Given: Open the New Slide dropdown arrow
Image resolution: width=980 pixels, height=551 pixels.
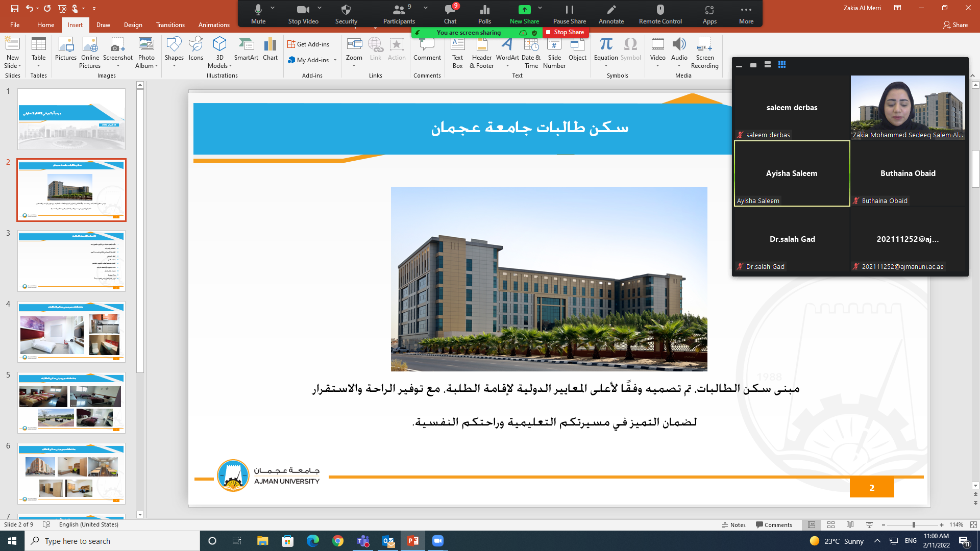Looking at the screenshot, I should click(19, 66).
